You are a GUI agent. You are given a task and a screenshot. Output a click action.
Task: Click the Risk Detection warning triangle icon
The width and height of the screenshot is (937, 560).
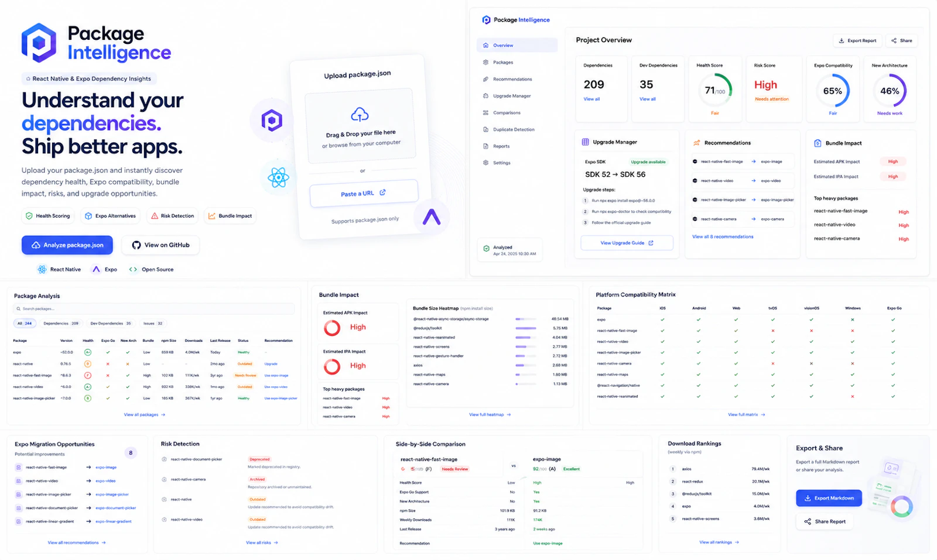point(155,216)
